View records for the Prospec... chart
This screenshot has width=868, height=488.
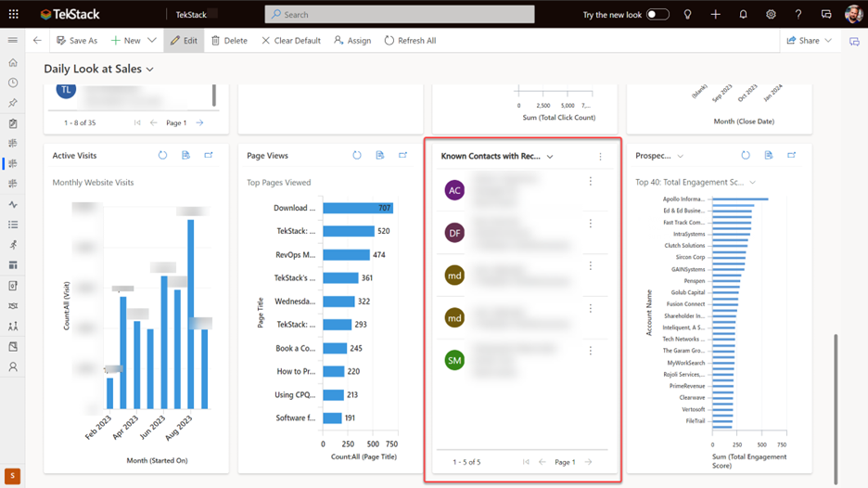(x=769, y=155)
